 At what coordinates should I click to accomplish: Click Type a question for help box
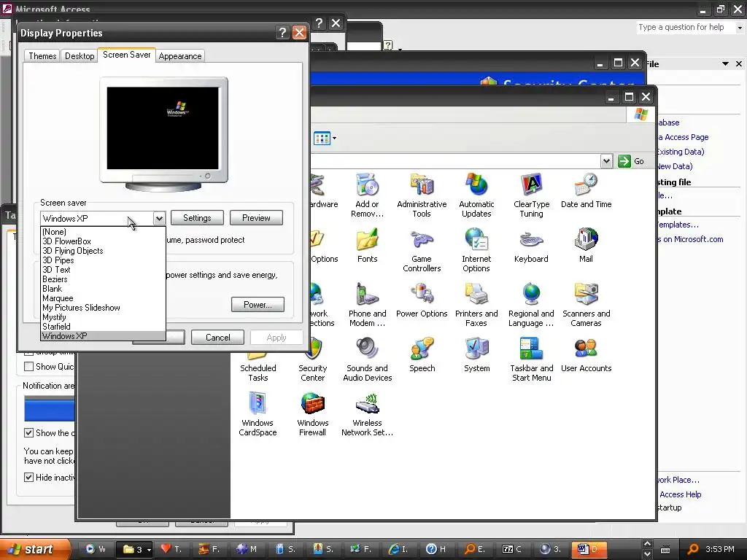tap(686, 27)
